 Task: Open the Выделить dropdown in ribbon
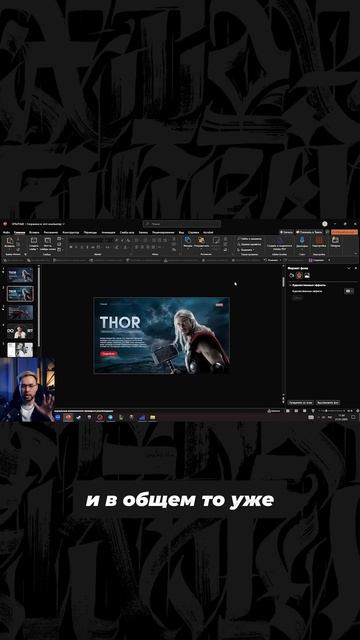pos(246,249)
